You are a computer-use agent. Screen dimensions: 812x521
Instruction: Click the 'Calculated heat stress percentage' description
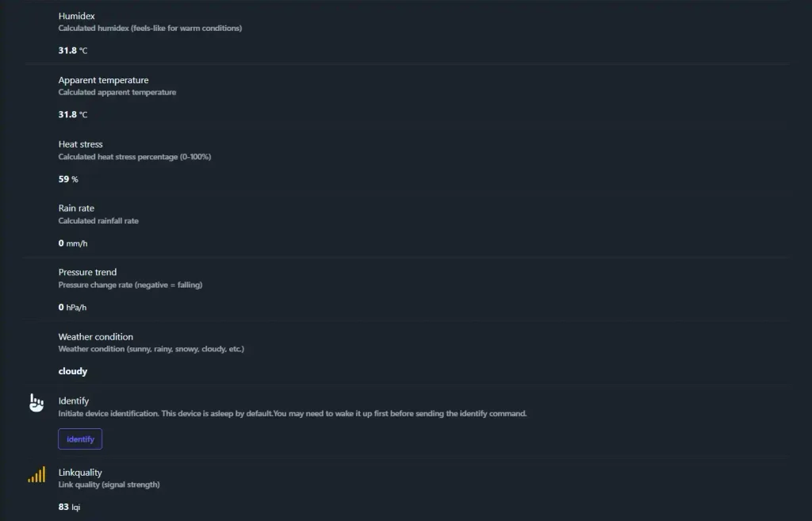(x=135, y=157)
